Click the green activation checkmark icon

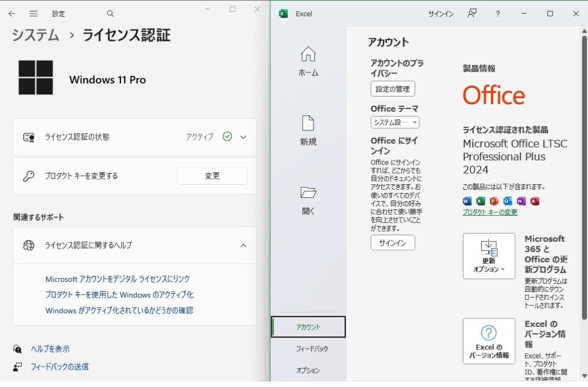point(227,137)
